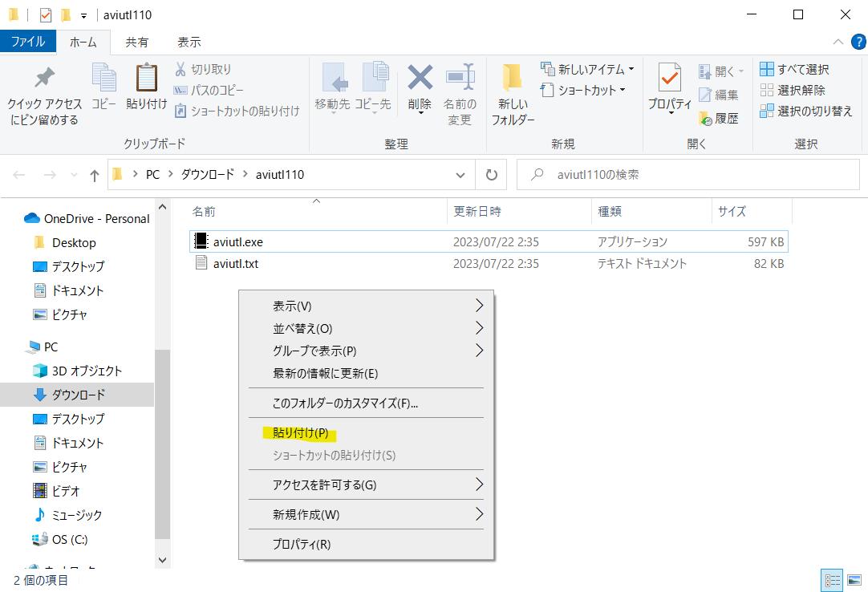Open quick access toolbar customize arrow
Screen dimensions: 868x592
83,15
